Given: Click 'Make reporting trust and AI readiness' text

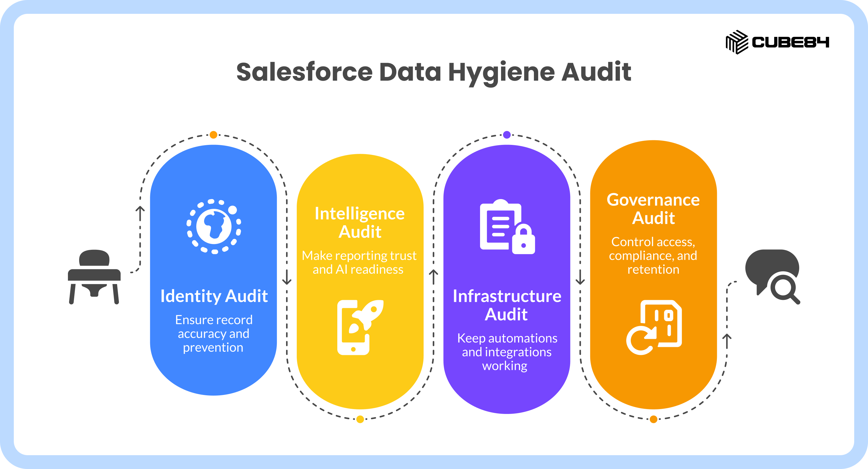Looking at the screenshot, I should click(x=359, y=262).
